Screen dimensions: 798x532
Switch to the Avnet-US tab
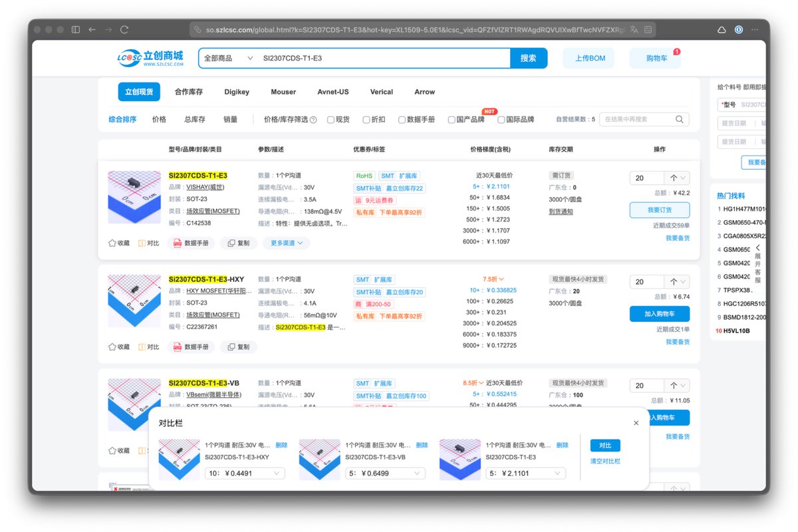point(333,92)
